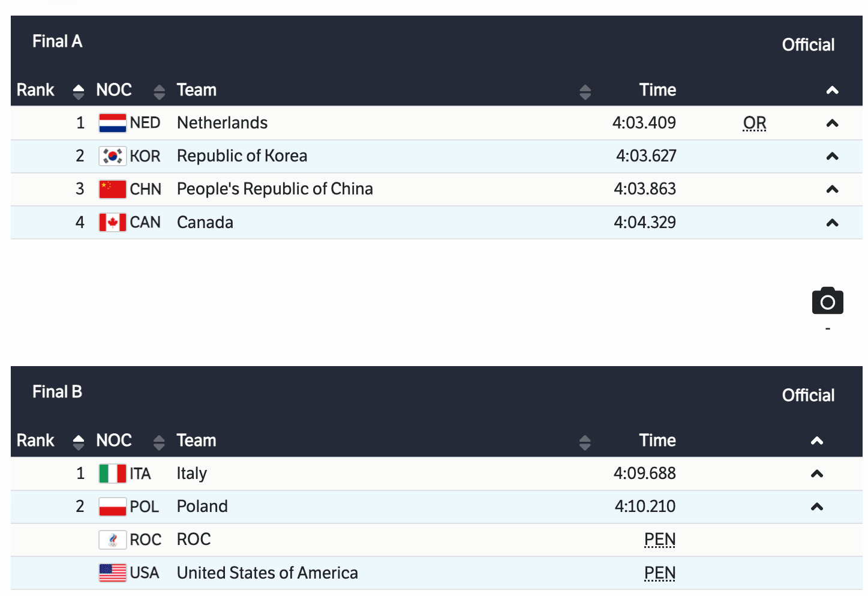The image size is (868, 596).
Task: Sort Final B by Team column
Action: 585,442
